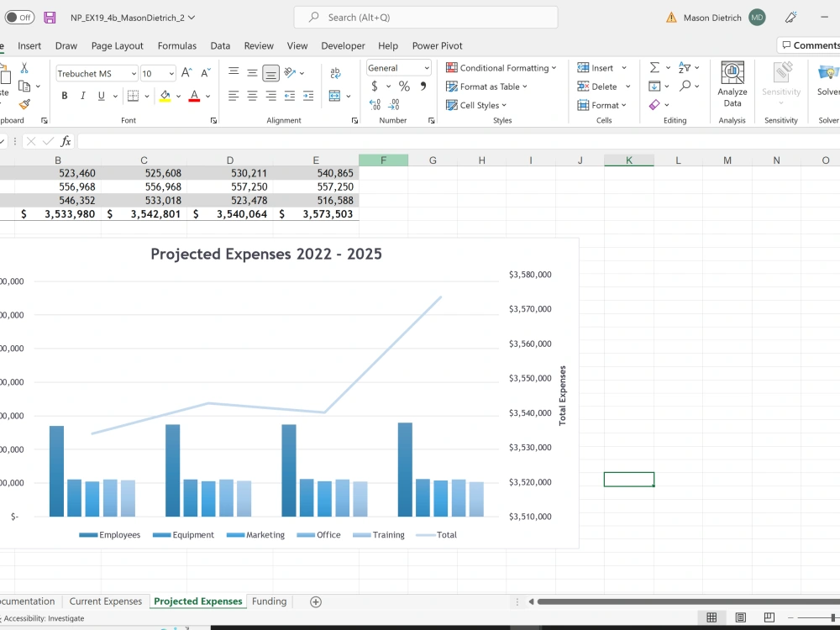Add a new sheet with plus button
This screenshot has width=840, height=630.
pyautogui.click(x=316, y=601)
